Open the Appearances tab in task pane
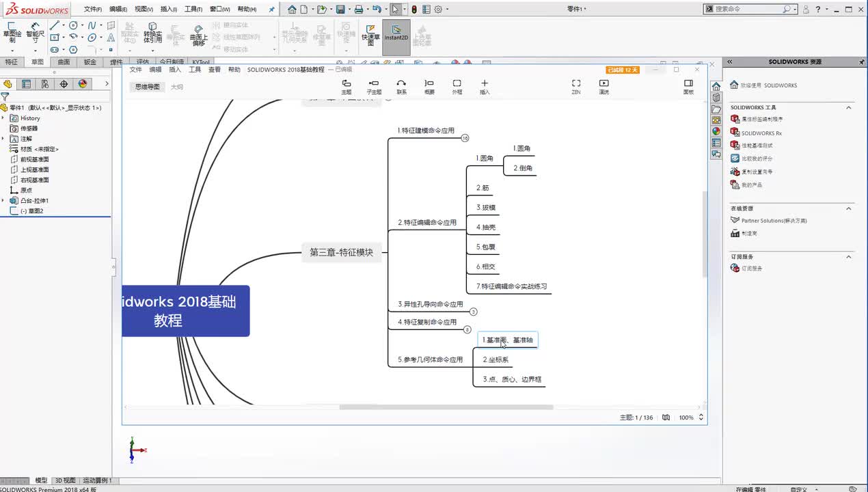The height and width of the screenshot is (492, 868). (716, 131)
